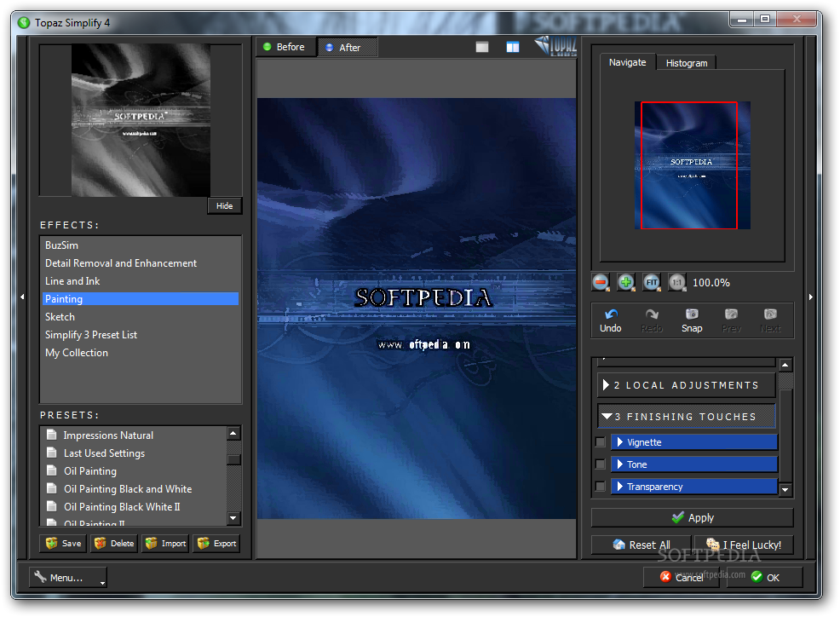This screenshot has height=617, width=840.
Task: Click the I Feel Lucky! button
Action: coord(744,545)
